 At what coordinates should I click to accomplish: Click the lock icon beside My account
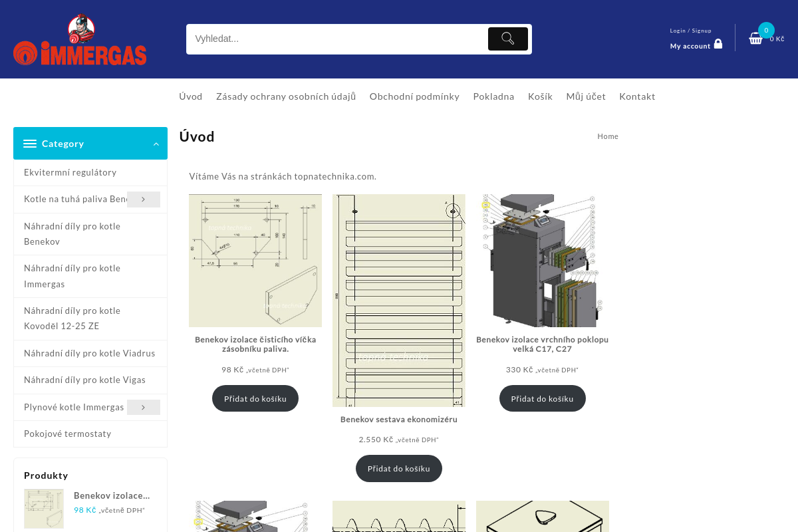click(x=718, y=44)
